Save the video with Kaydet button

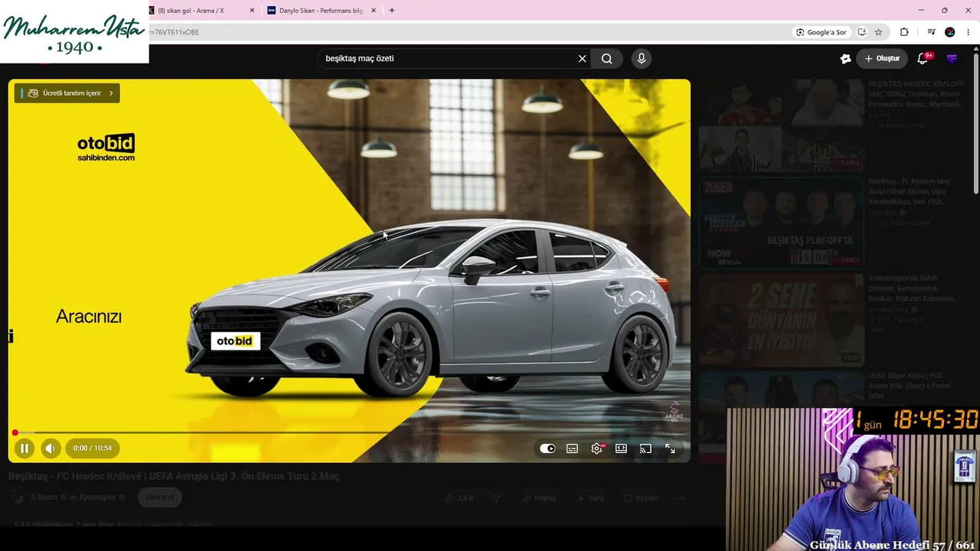[641, 498]
